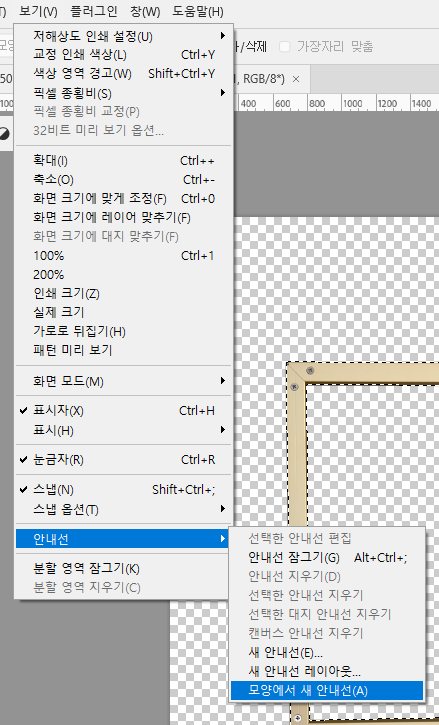Expand 화면 모드(M) submenu
Image resolution: width=439 pixels, height=725 pixels.
point(124,381)
